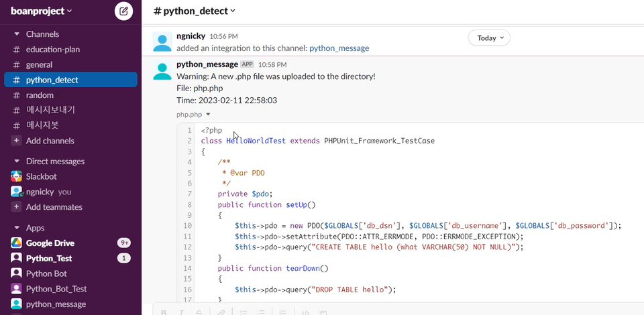Select the python_detect channel
This screenshot has height=315, width=644.
[70, 80]
